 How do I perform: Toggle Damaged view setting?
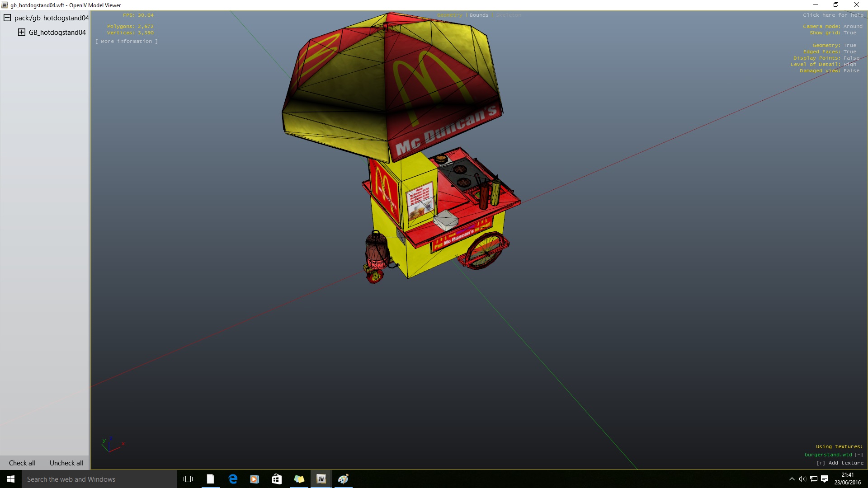pyautogui.click(x=830, y=71)
